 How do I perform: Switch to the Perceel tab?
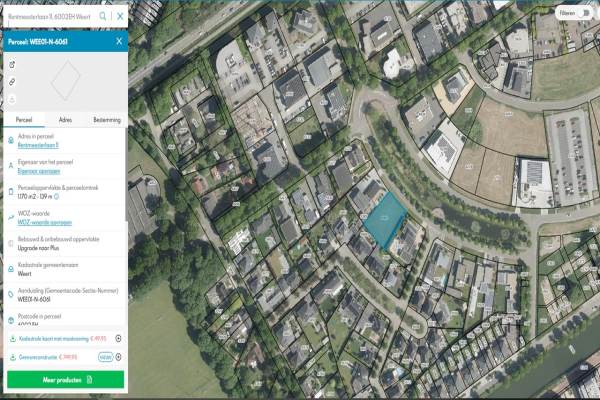pyautogui.click(x=25, y=119)
